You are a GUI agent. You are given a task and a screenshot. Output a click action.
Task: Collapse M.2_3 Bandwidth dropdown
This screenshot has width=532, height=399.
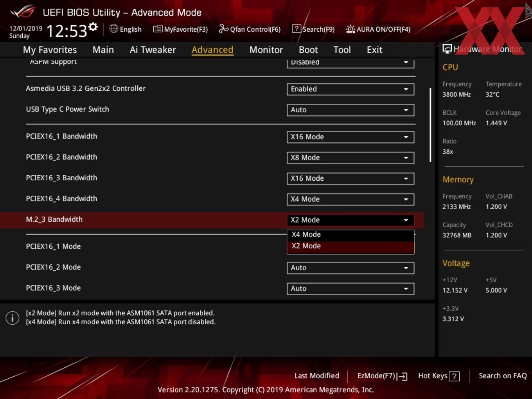pyautogui.click(x=350, y=220)
